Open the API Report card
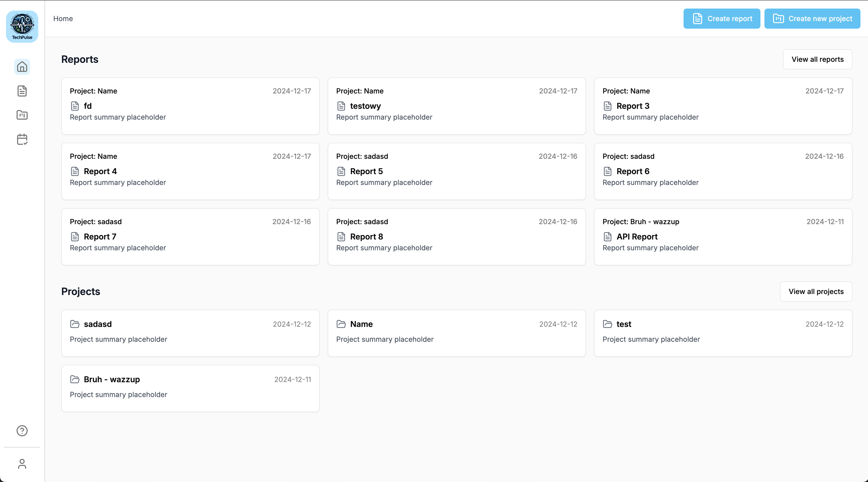Viewport: 868px width, 482px height. coord(723,237)
